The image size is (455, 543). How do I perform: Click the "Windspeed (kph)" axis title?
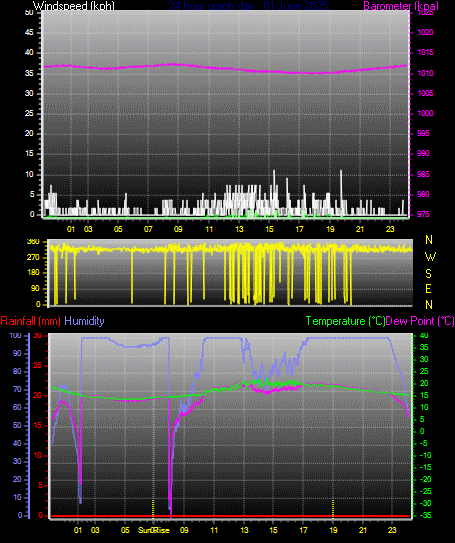[73, 6]
